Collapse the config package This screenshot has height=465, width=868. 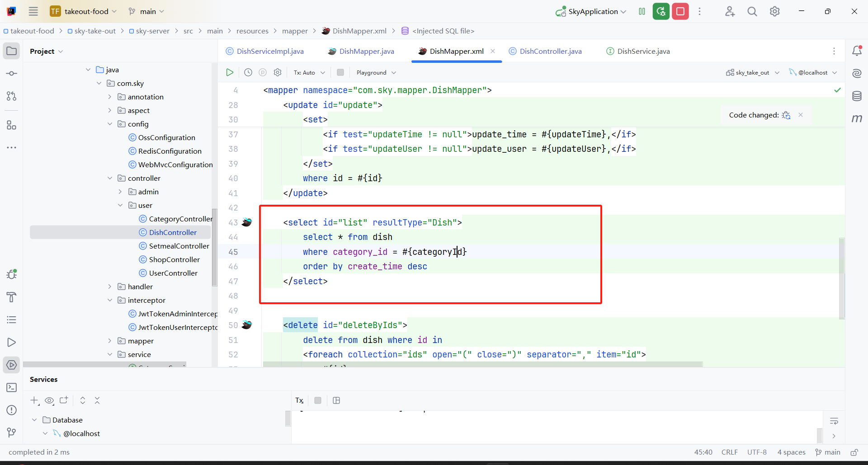109,124
